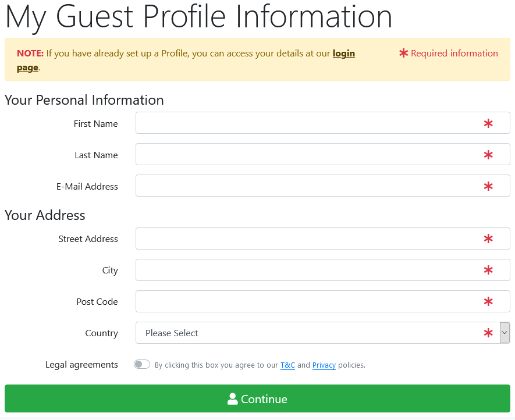Click the 'City' label
This screenshot has width=515, height=420.
(x=110, y=270)
